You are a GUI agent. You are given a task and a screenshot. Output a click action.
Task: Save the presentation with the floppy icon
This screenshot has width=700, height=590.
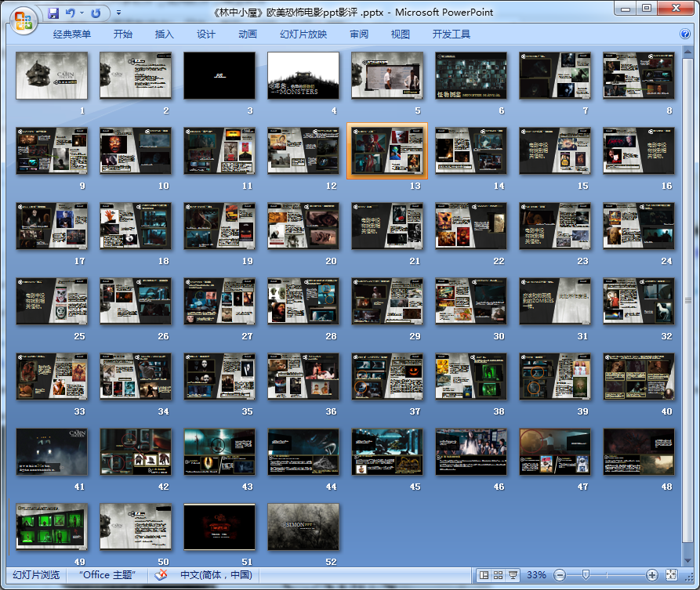coord(53,13)
